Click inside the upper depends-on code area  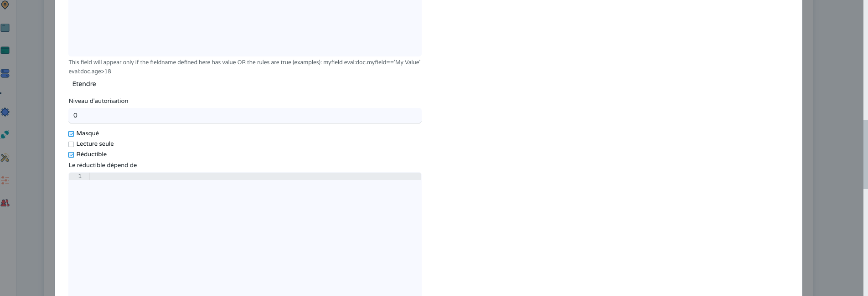(245, 27)
